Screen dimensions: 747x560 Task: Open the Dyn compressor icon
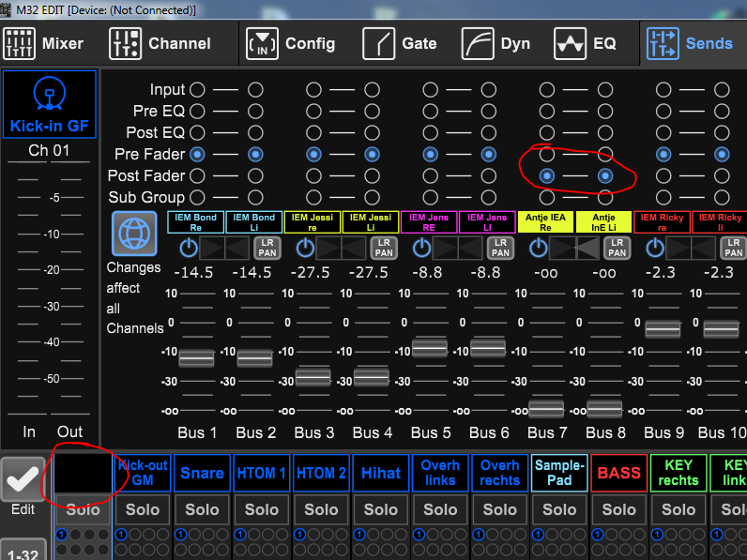(478, 43)
